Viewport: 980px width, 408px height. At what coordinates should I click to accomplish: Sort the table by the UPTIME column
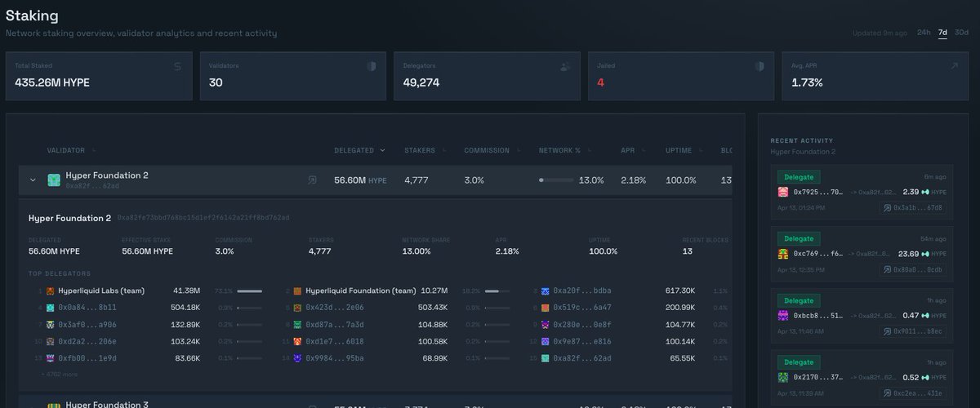683,150
